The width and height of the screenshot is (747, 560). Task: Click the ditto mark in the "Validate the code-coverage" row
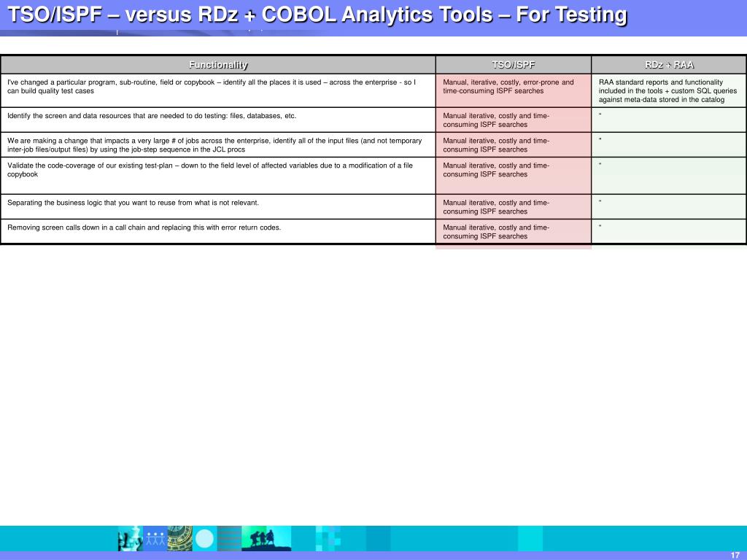600,164
